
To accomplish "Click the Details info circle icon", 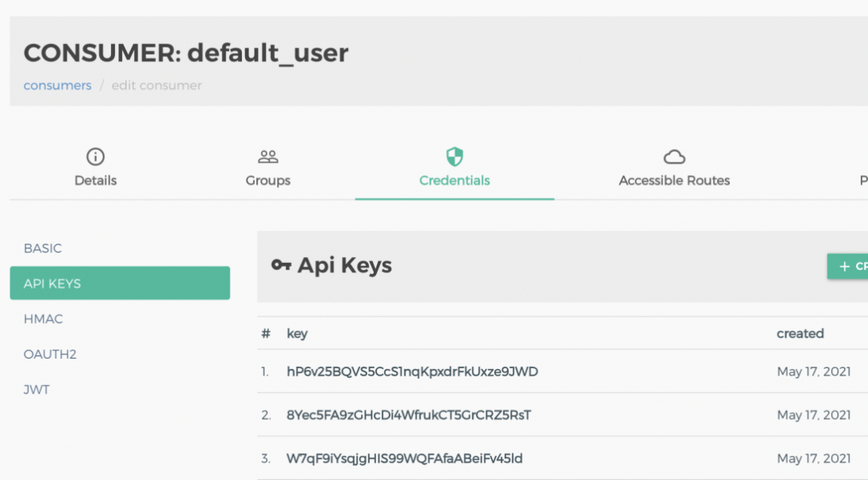I will pos(96,156).
